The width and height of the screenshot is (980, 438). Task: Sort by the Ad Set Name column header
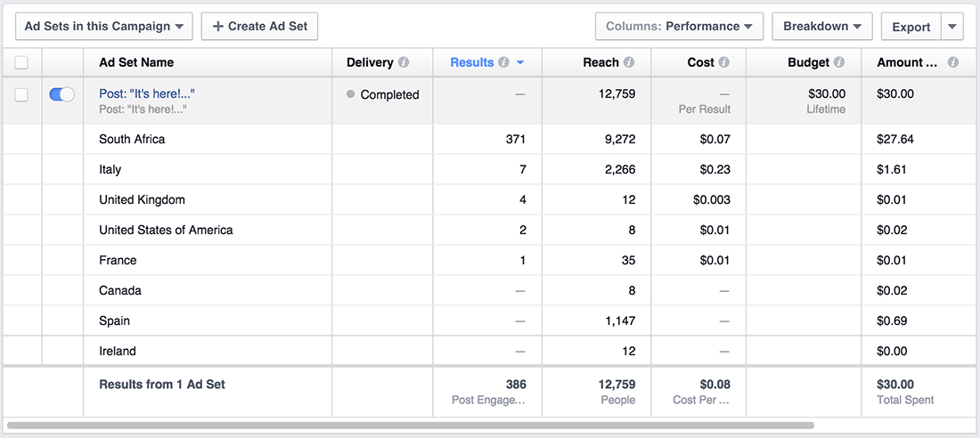136,62
